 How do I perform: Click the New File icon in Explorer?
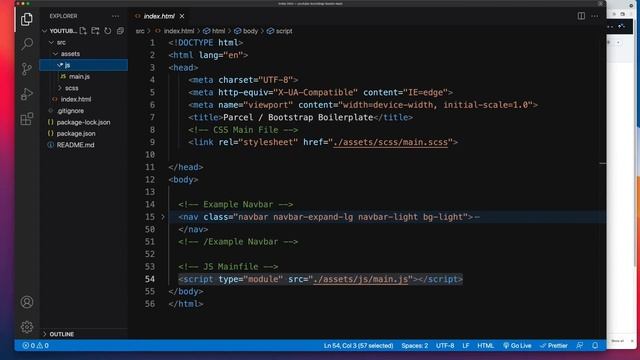[83, 31]
